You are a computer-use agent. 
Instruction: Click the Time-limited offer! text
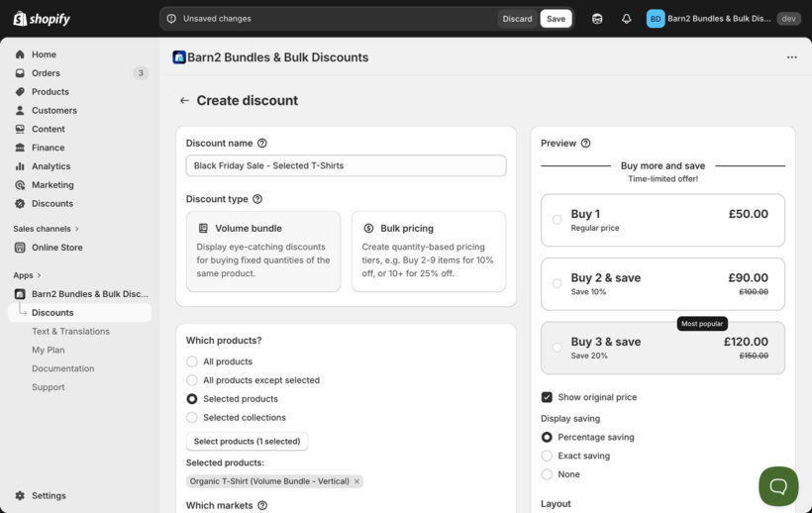pyautogui.click(x=662, y=178)
